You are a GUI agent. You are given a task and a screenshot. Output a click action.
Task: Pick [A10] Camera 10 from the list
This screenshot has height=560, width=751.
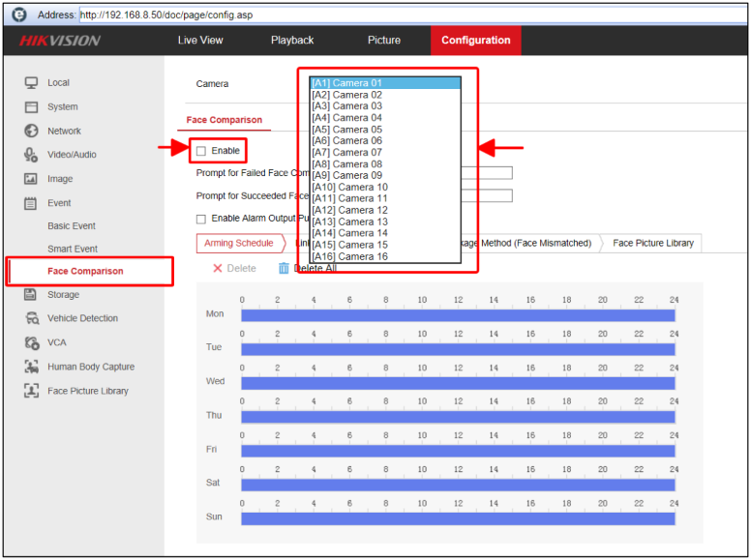(349, 187)
